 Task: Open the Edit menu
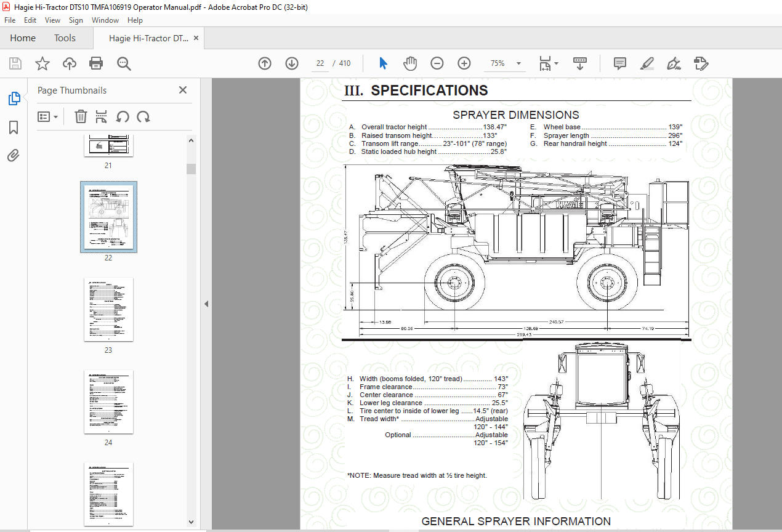pos(30,20)
